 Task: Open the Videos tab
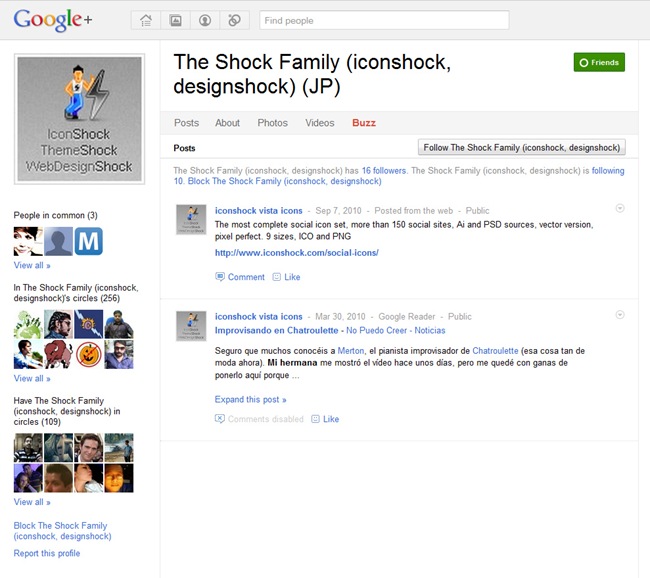320,123
